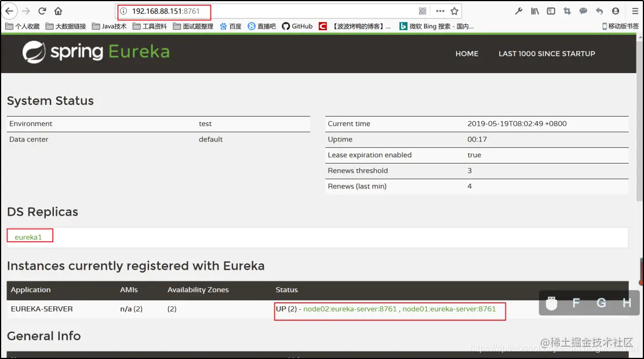The image size is (644, 359).
Task: Click the QR code icon in address bar
Action: coord(422,11)
